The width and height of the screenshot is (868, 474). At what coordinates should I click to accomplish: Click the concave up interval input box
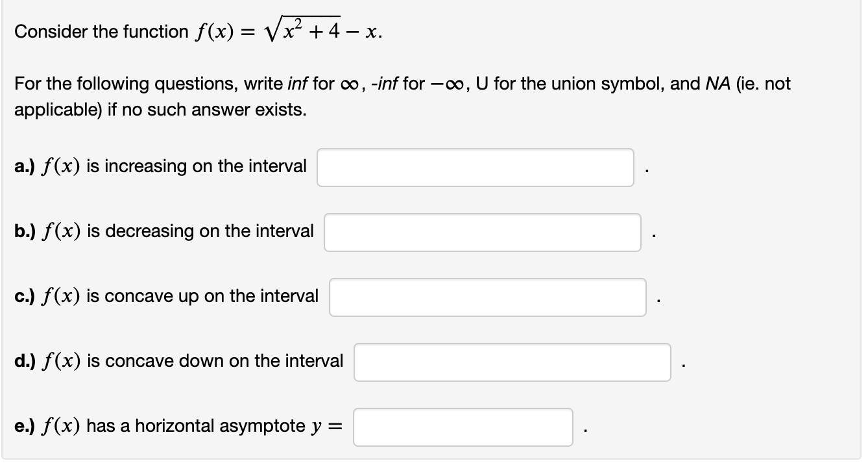488,297
